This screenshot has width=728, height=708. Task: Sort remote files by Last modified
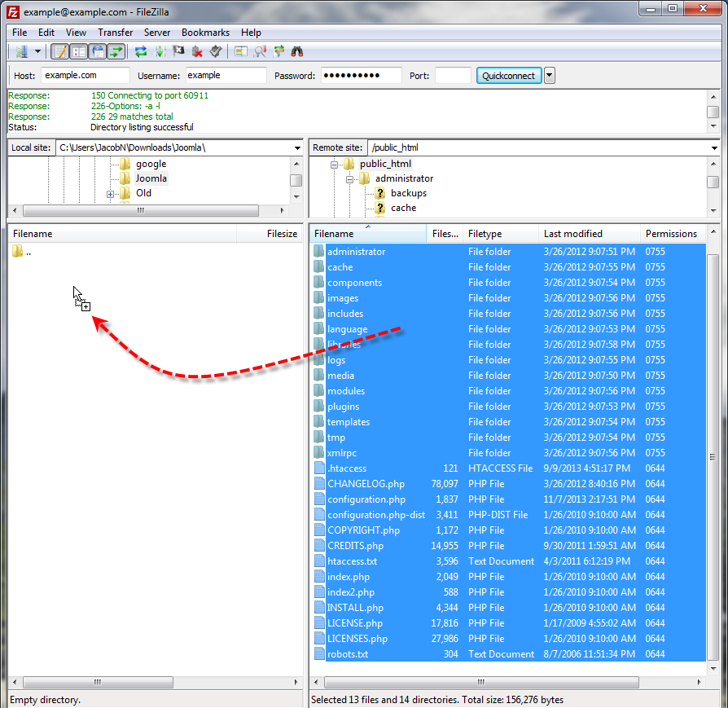(573, 234)
